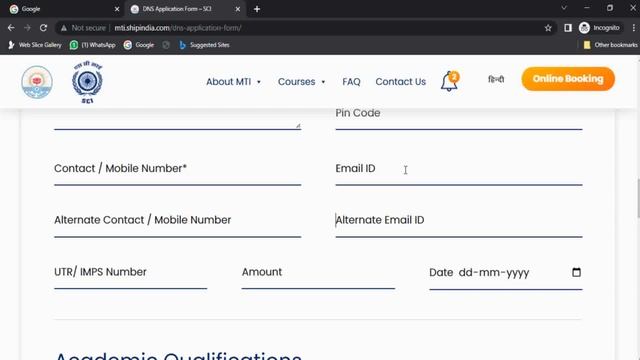
Task: Open a new tab with the plus icon
Action: click(257, 9)
